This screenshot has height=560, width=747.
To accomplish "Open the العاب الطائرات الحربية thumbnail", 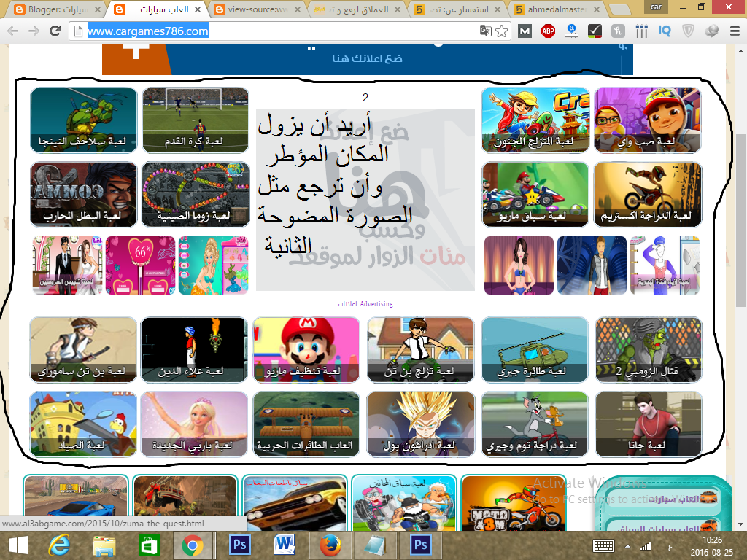I will [x=306, y=424].
